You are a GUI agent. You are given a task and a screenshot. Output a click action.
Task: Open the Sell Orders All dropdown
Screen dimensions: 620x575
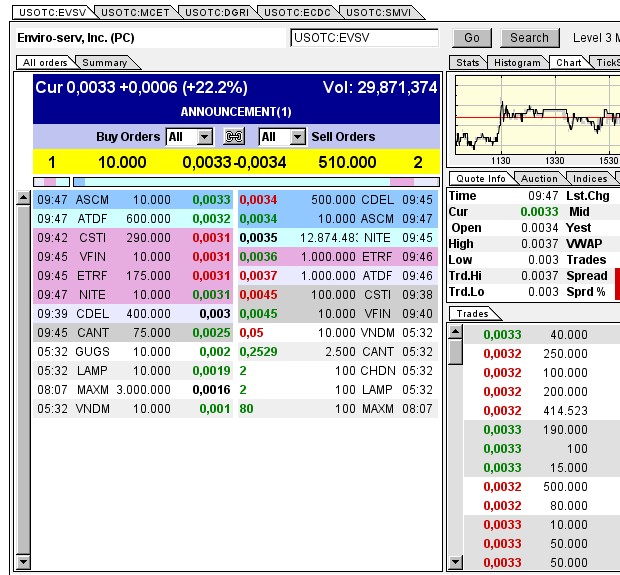(x=282, y=137)
